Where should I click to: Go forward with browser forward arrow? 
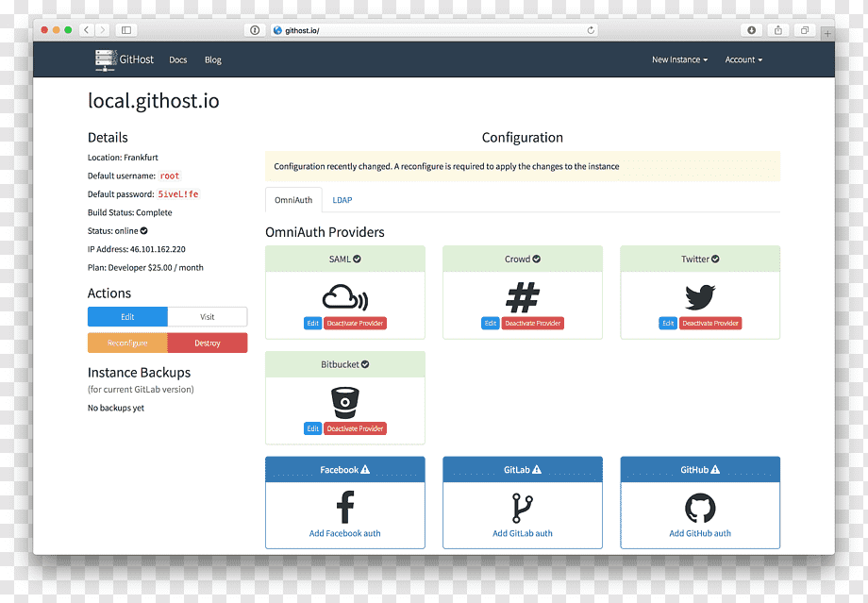[103, 30]
